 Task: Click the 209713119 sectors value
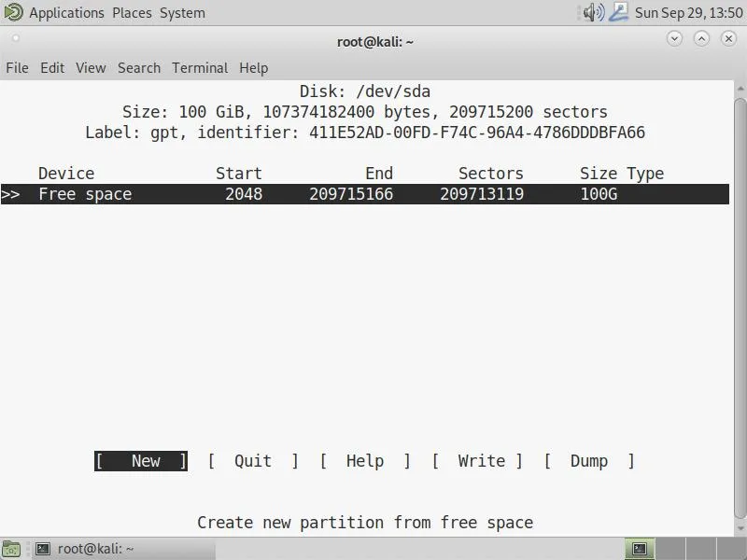482,194
